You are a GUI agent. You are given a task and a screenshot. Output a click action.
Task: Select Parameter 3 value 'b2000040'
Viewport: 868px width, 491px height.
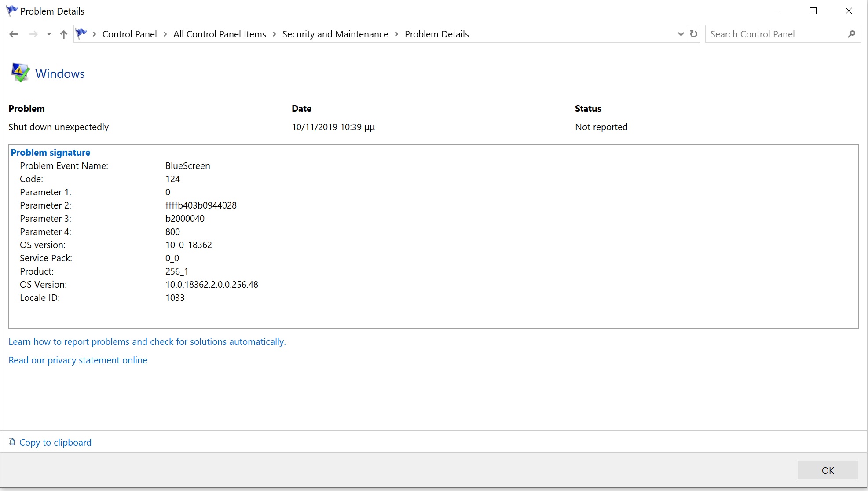(185, 219)
